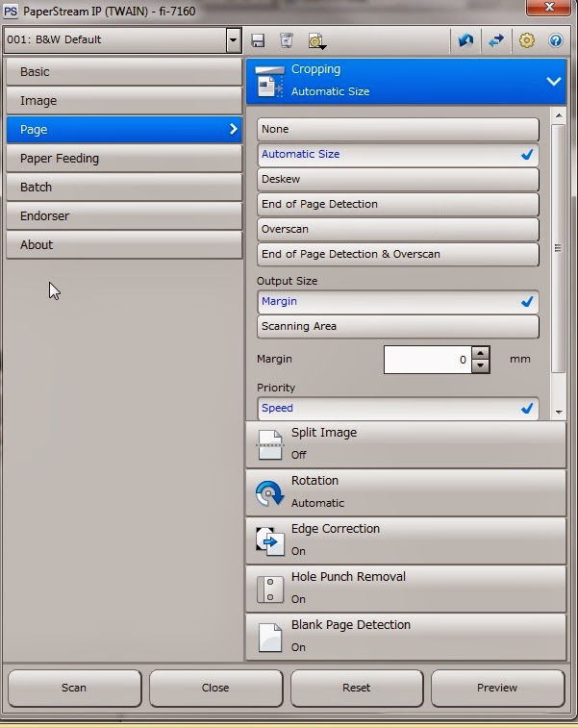Image resolution: width=578 pixels, height=728 pixels.
Task: Open the profile dropdown arrow
Action: pos(233,40)
